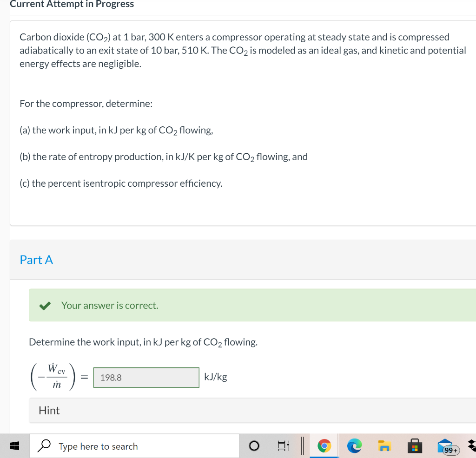Launch Microsoft Edge
The height and width of the screenshot is (458, 476).
pyautogui.click(x=354, y=445)
